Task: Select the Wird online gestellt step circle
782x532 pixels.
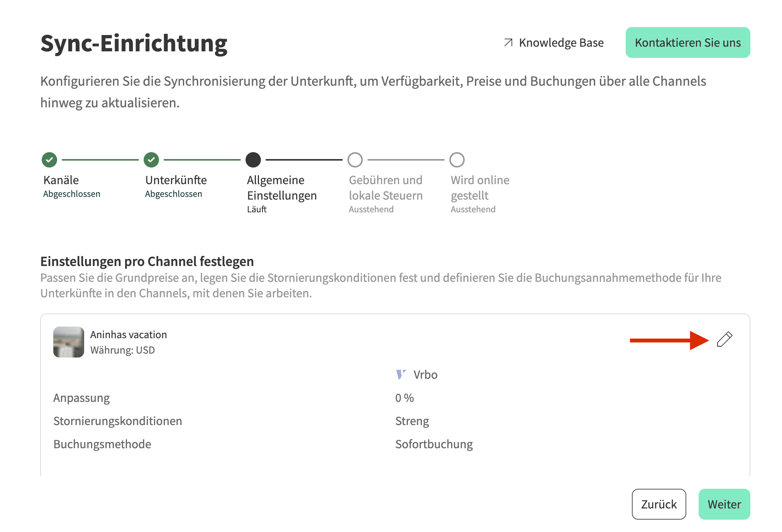Action: (x=457, y=160)
